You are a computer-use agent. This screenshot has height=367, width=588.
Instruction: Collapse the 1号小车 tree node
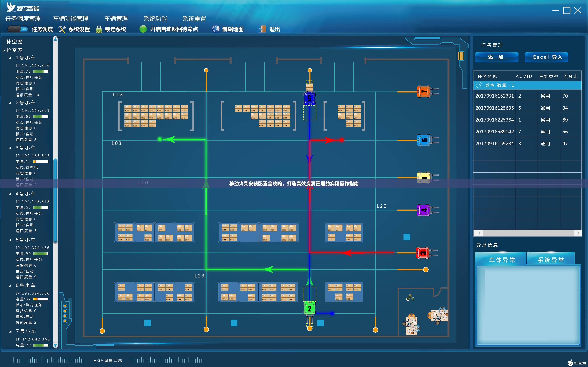(x=10, y=58)
